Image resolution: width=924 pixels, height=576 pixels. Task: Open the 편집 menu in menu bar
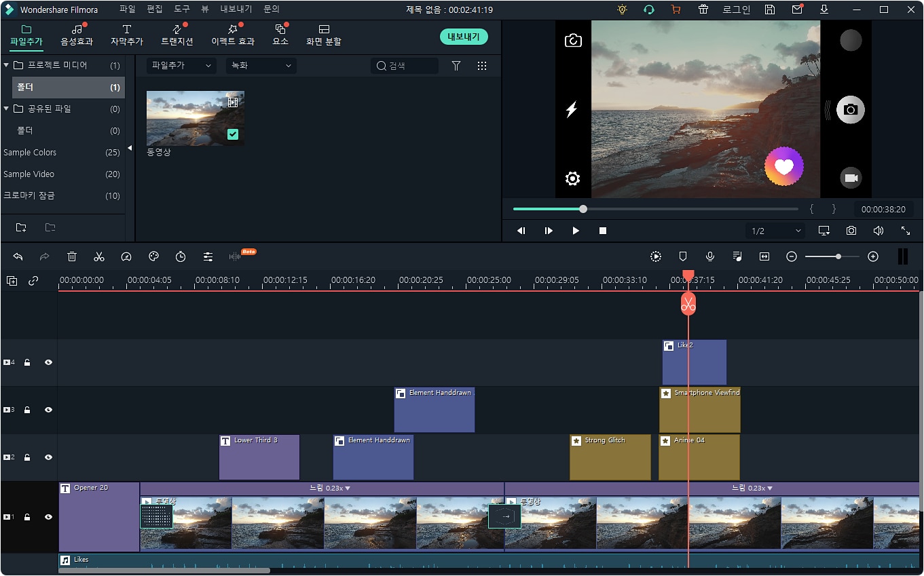coord(155,9)
